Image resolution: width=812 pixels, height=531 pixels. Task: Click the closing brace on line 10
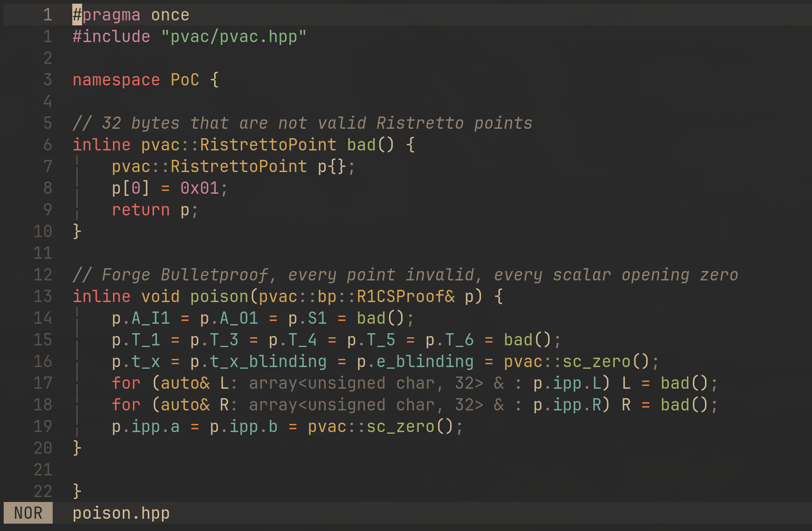click(x=77, y=231)
